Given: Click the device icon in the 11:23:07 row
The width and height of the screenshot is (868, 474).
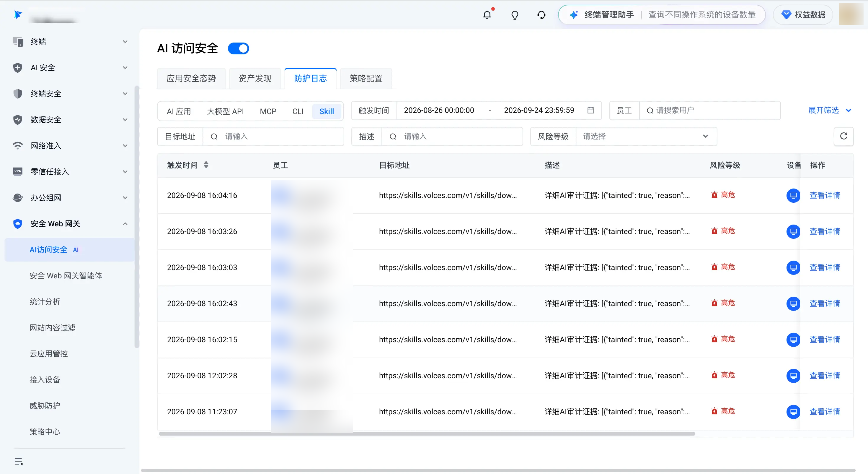Looking at the screenshot, I should point(793,412).
